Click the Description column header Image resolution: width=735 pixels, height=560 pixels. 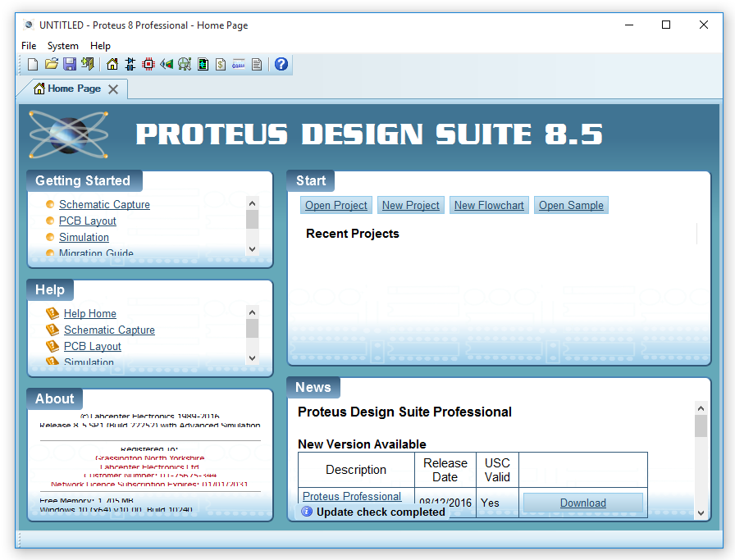tap(356, 470)
